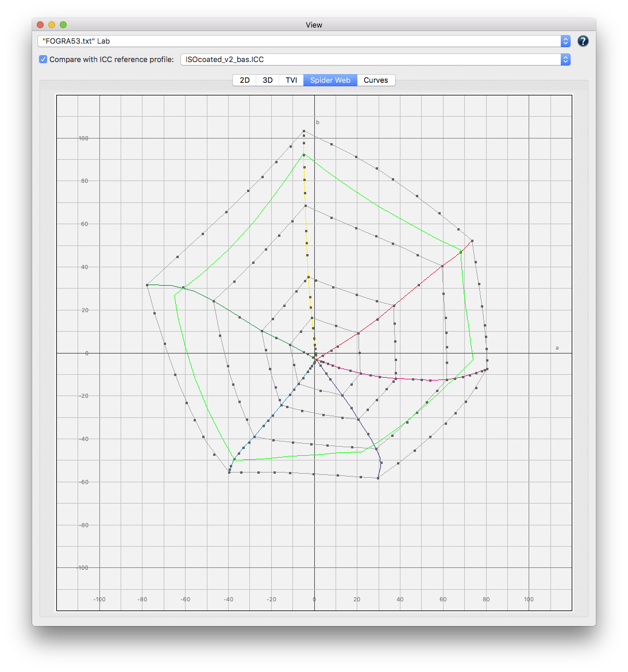Click the vertical axis value -100
This screenshot has height=672, width=628.
tap(83, 568)
